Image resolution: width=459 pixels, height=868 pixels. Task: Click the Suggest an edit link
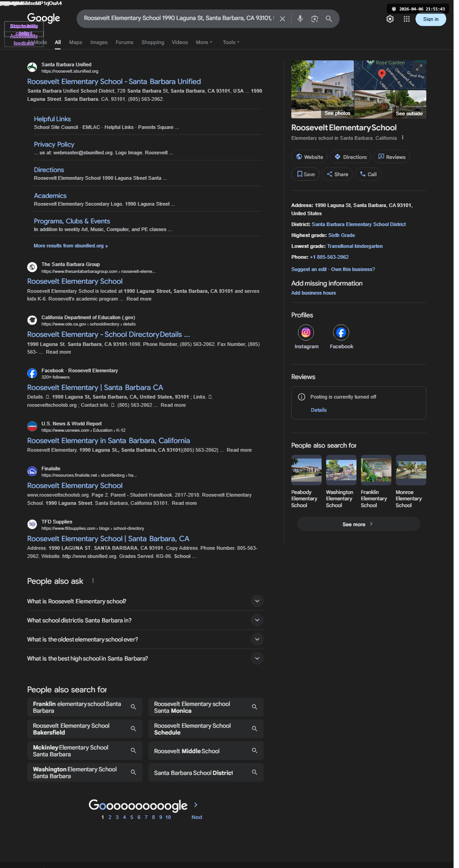click(309, 269)
